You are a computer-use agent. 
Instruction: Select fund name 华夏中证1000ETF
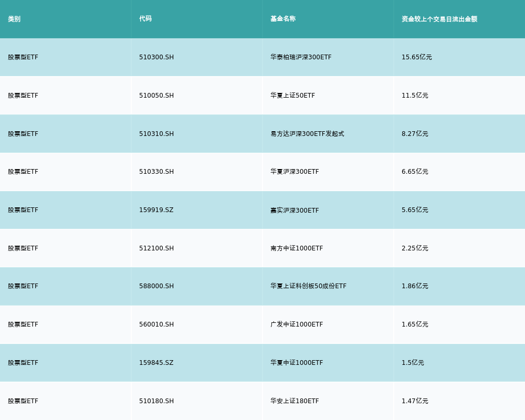coord(297,363)
